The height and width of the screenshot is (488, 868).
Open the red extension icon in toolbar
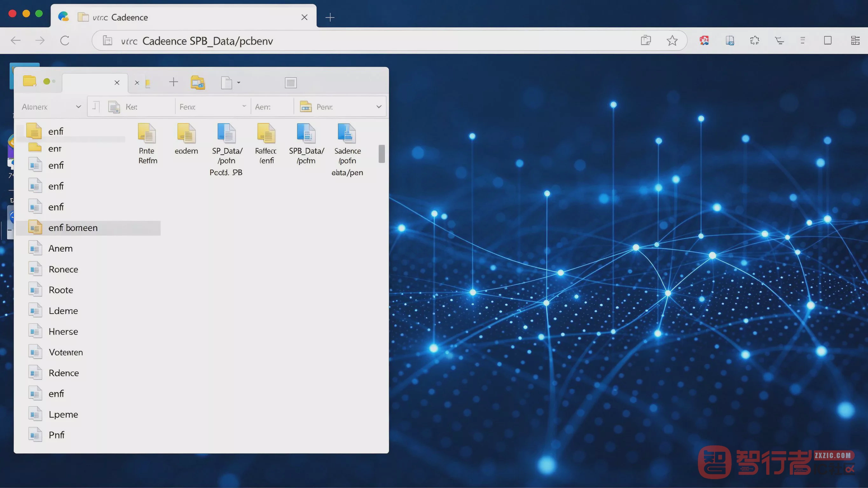[704, 41]
